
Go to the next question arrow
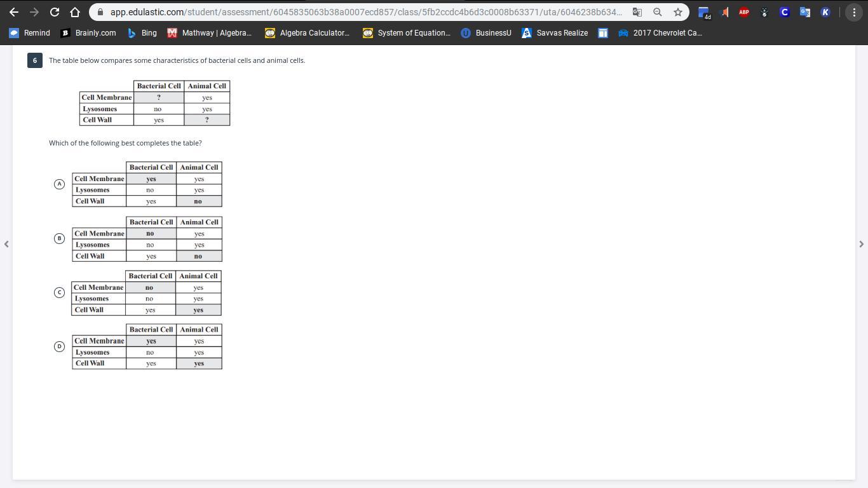coord(862,244)
